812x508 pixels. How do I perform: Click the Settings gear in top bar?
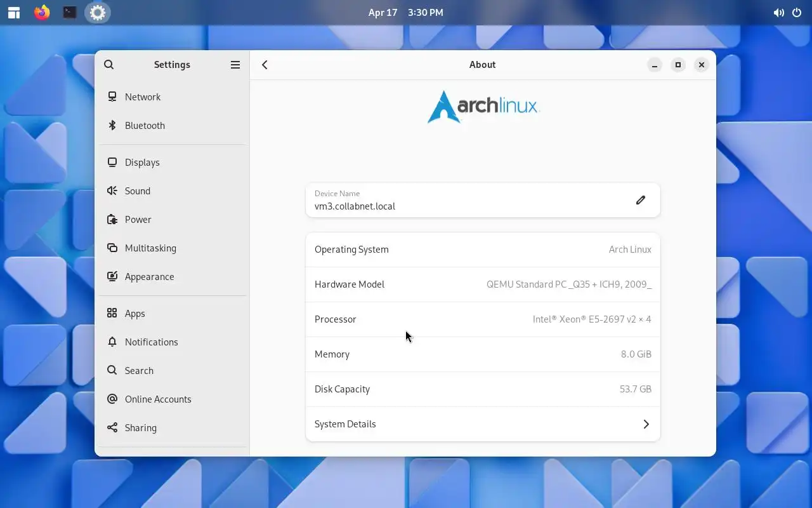pos(97,13)
